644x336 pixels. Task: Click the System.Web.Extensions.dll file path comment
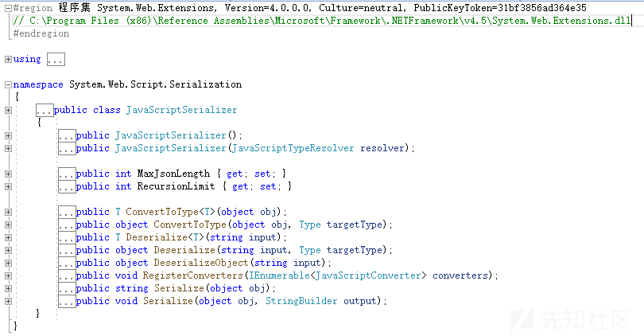coord(322,21)
